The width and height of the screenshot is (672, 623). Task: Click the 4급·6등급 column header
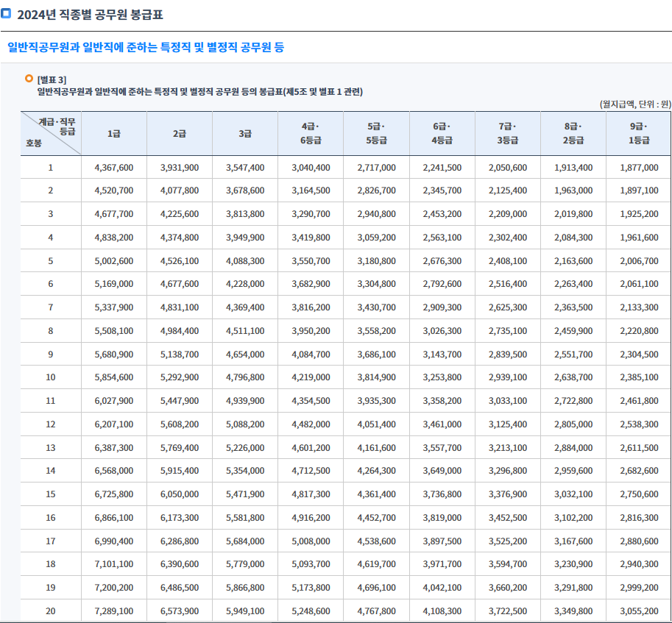311,134
